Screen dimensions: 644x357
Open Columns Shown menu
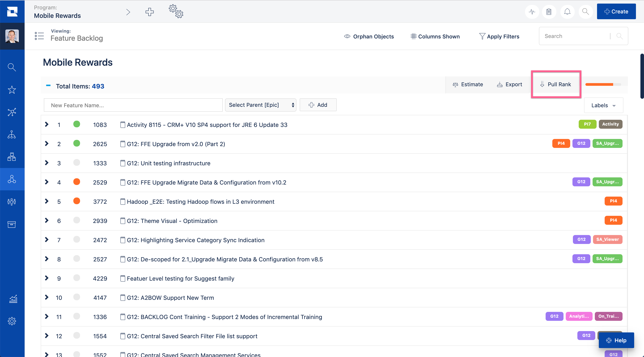coord(435,36)
